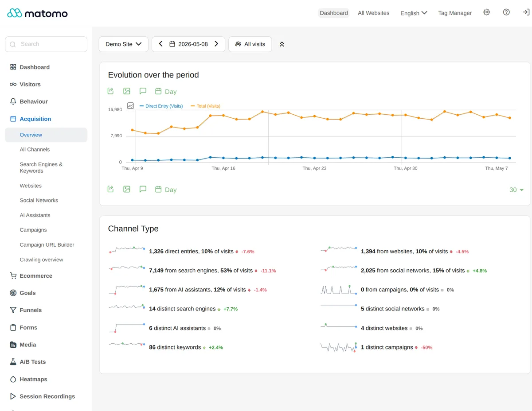The image size is (532, 411).
Task: Click the Day period selector above the graph
Action: (166, 91)
